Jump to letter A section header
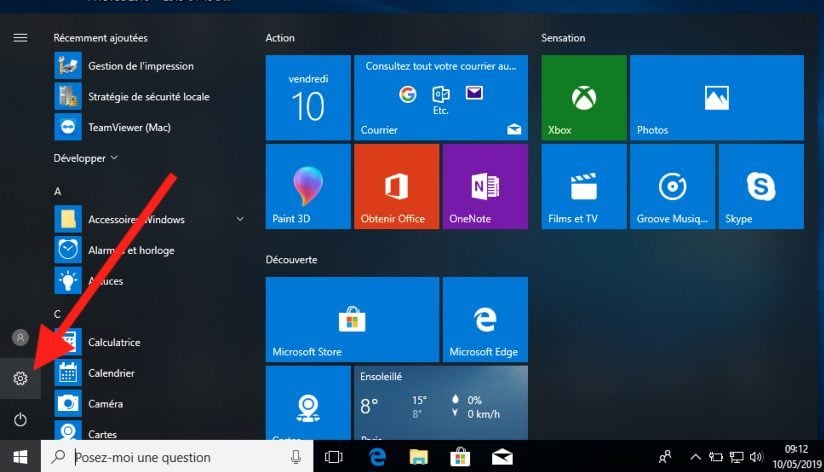The image size is (824, 472). pos(58,191)
